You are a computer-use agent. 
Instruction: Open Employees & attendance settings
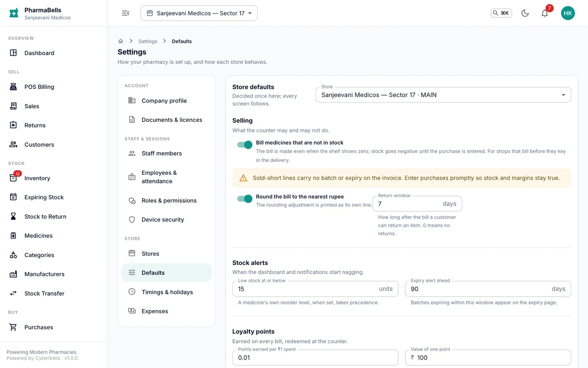[x=167, y=177]
